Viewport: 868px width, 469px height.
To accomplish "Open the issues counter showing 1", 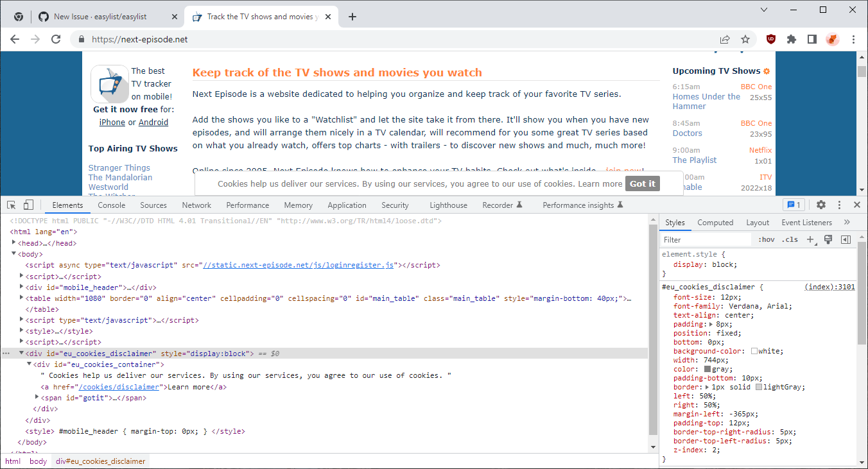I will [794, 205].
